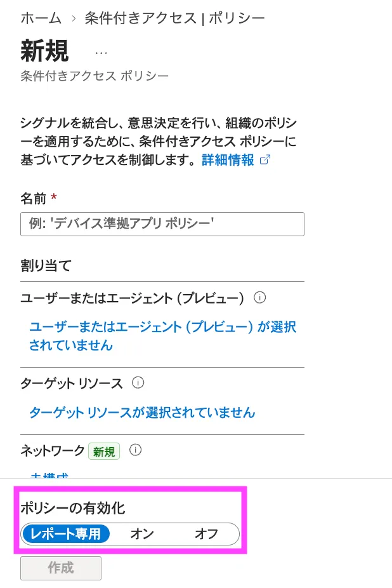Open ターゲット リソースが選択されていません link
The image size is (392, 588).
(142, 413)
